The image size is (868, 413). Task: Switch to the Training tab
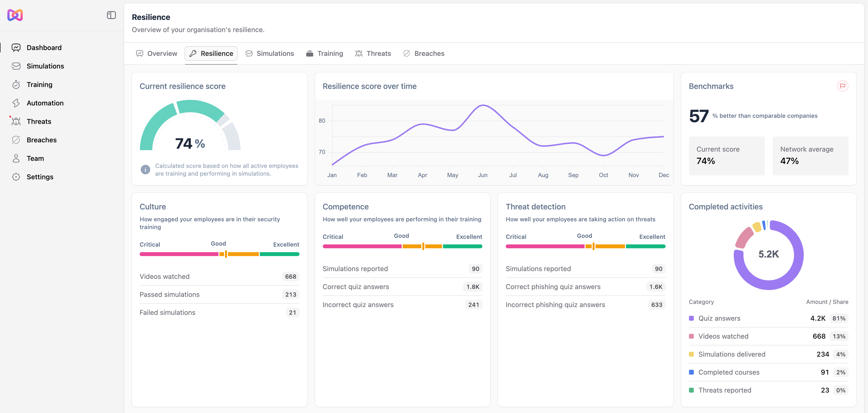coord(325,53)
